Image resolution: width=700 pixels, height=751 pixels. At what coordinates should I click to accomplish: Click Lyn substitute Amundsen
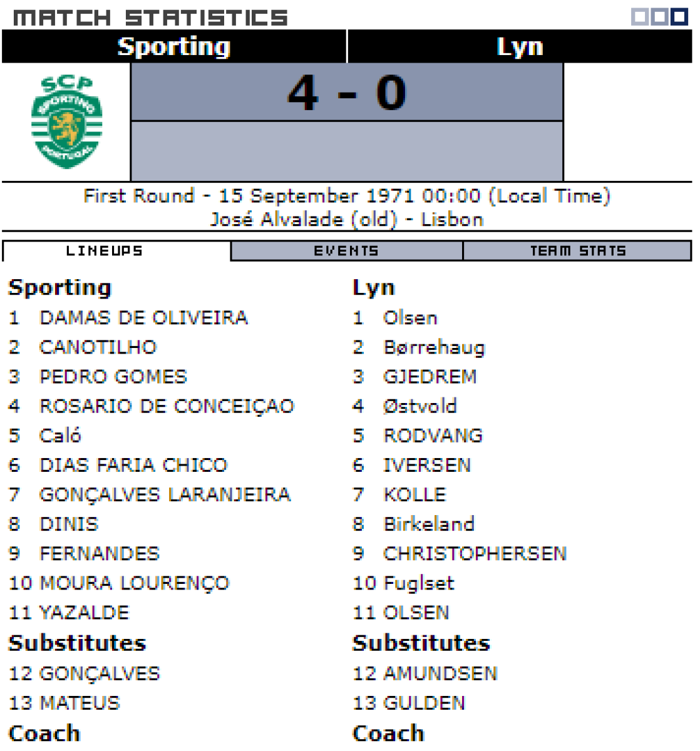tap(440, 673)
